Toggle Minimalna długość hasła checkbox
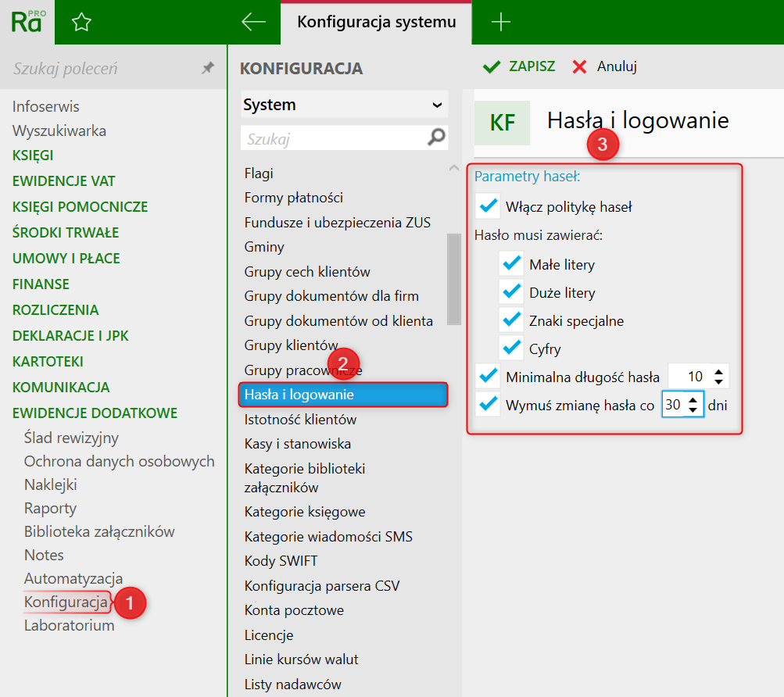 tap(488, 376)
